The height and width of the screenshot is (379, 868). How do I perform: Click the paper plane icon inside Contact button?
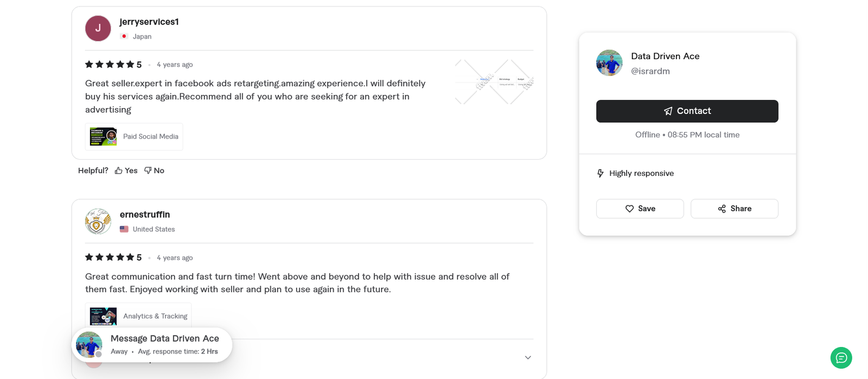667,111
